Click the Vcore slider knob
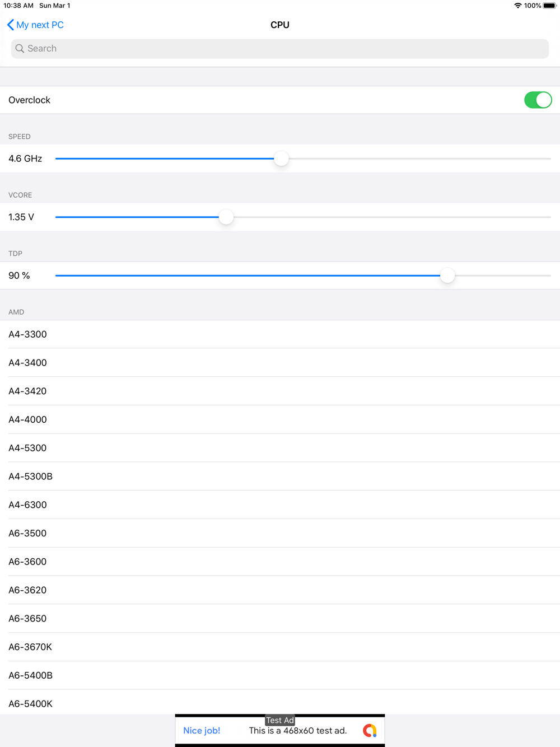Image resolution: width=560 pixels, height=747 pixels. pos(226,217)
